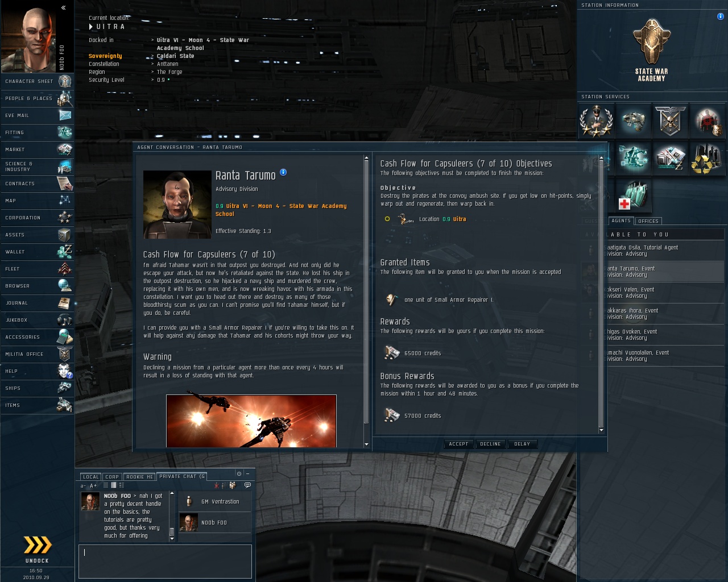
Task: Open the Fitting window from the Neocom
Action: (37, 132)
